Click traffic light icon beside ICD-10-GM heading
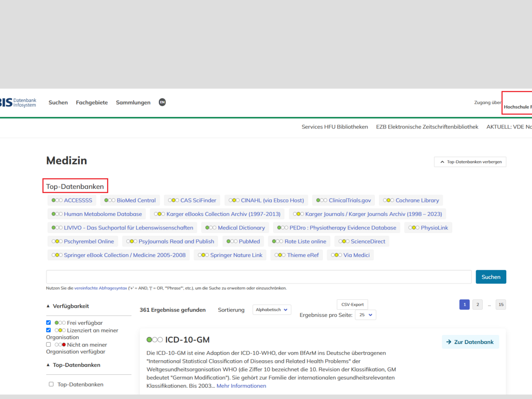This screenshot has height=399, width=532. tap(154, 339)
